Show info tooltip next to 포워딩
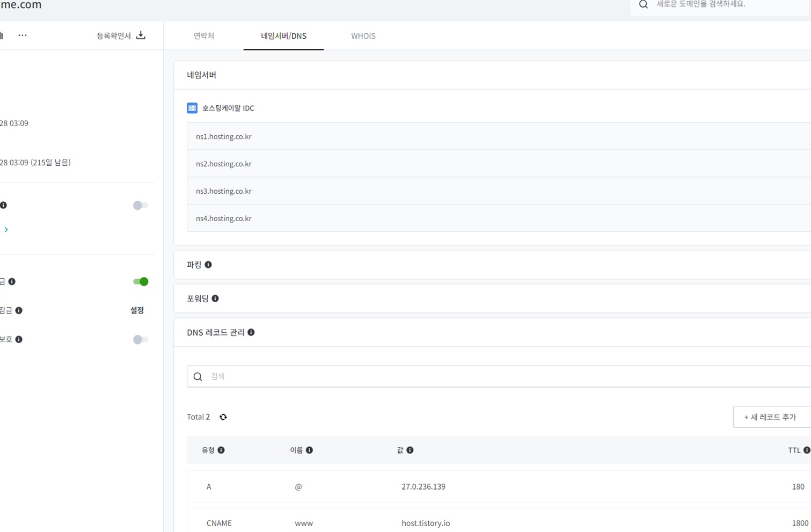The width and height of the screenshot is (811, 532). (215, 298)
